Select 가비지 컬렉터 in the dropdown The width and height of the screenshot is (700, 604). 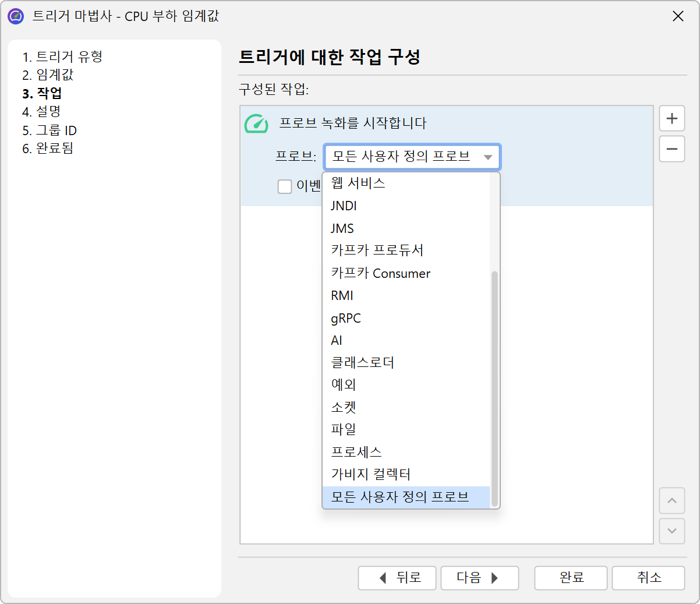370,474
